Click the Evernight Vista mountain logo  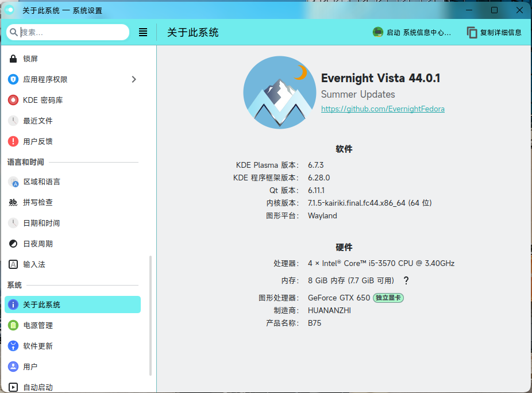pyautogui.click(x=280, y=93)
